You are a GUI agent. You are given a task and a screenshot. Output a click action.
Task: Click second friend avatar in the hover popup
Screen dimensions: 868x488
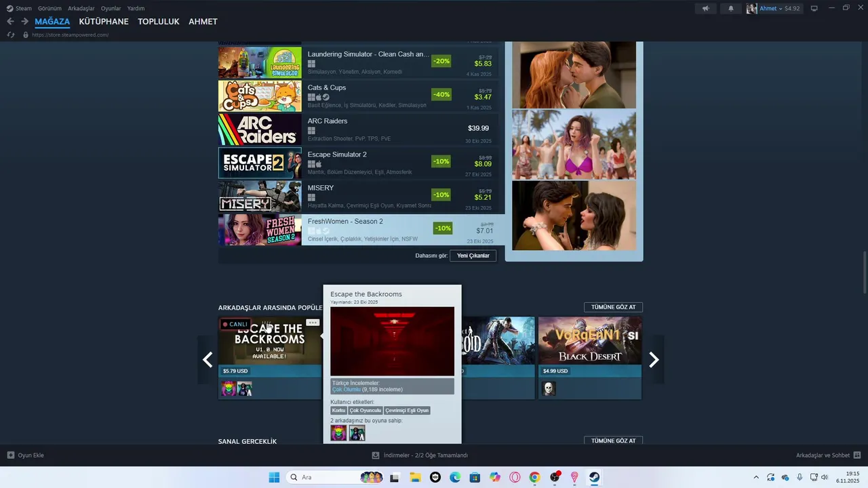pyautogui.click(x=357, y=432)
